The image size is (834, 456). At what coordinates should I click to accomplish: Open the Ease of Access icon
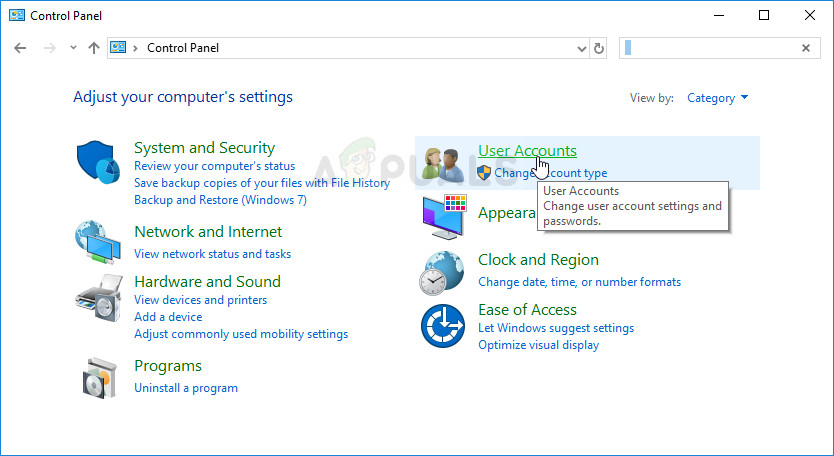coord(443,326)
